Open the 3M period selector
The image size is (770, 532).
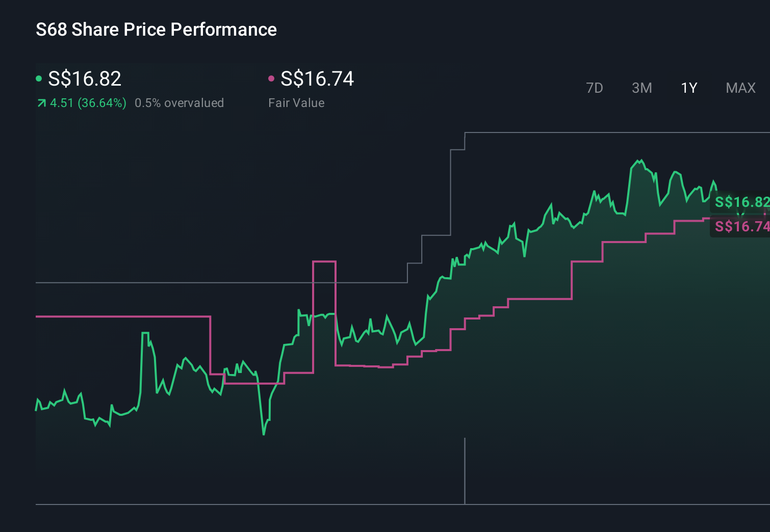(x=641, y=88)
